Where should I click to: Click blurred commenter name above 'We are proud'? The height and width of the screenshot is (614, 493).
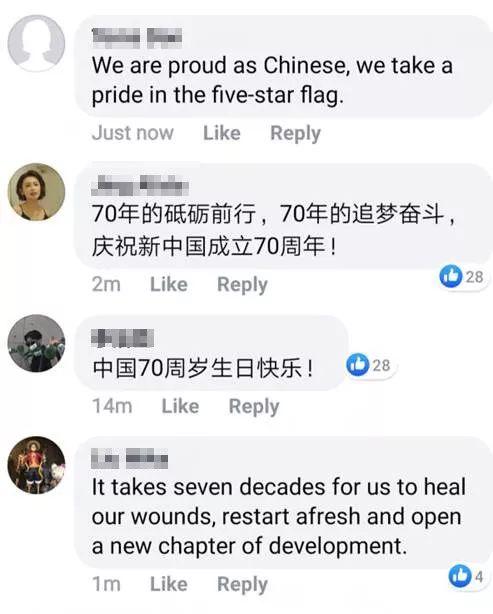click(137, 38)
